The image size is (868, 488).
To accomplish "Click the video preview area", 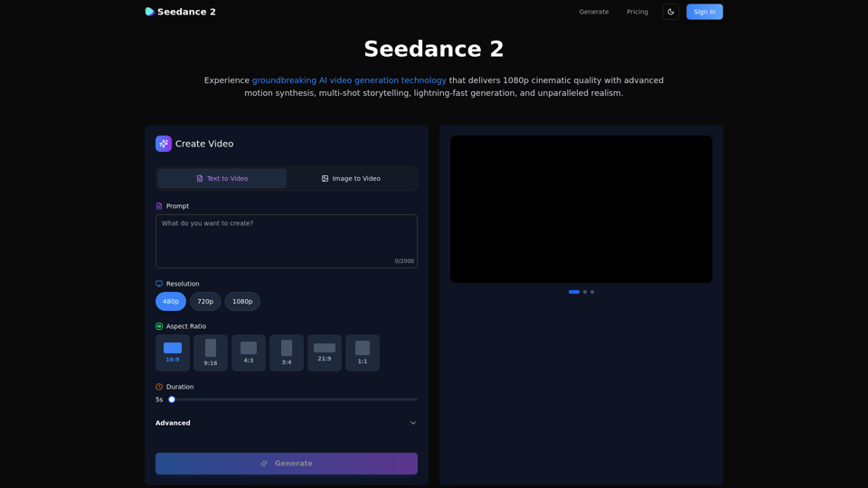I will (x=581, y=209).
